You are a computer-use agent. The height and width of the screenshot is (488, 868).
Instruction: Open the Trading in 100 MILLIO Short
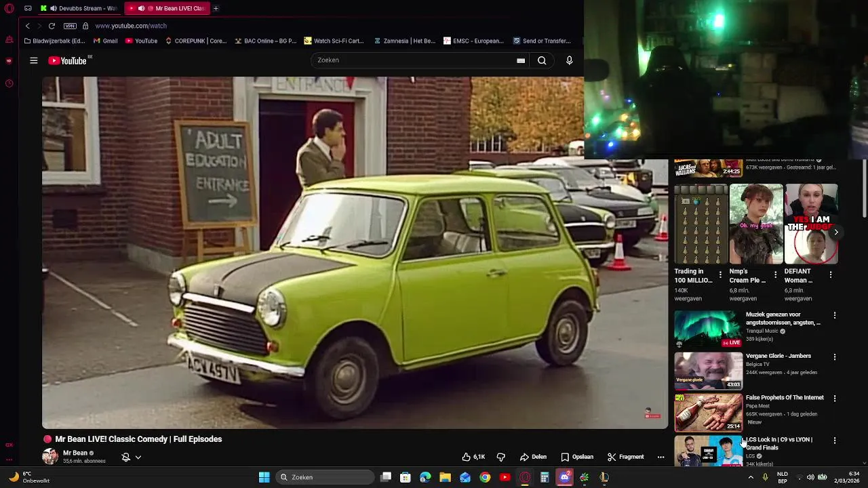(701, 224)
